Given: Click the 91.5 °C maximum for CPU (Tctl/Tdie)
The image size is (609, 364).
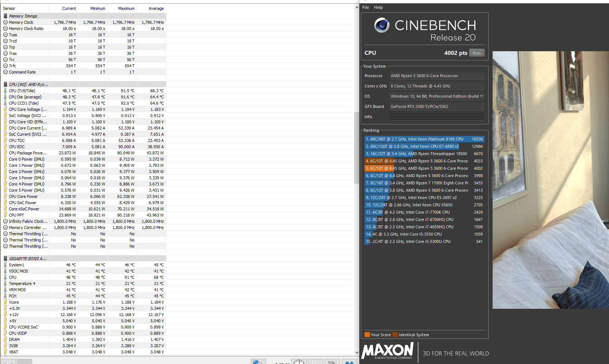Looking at the screenshot, I should pyautogui.click(x=127, y=91).
